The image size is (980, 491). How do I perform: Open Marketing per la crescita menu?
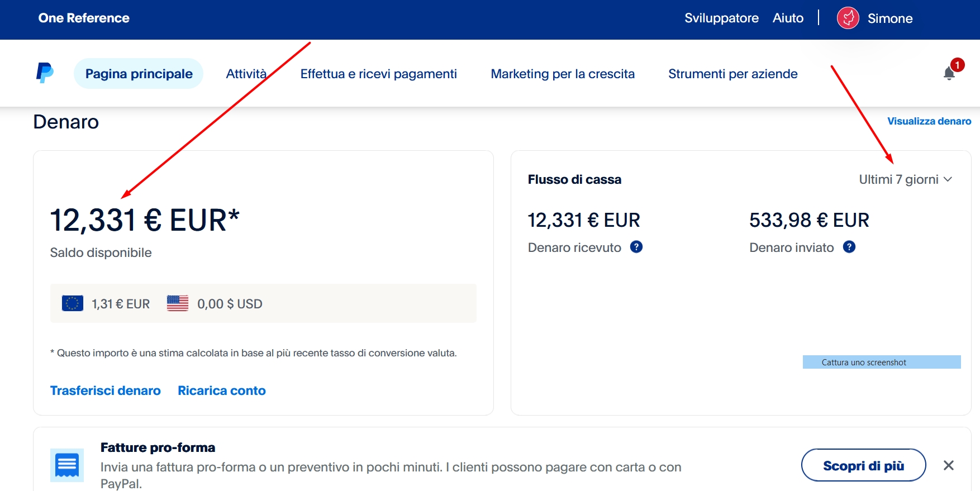click(x=562, y=74)
